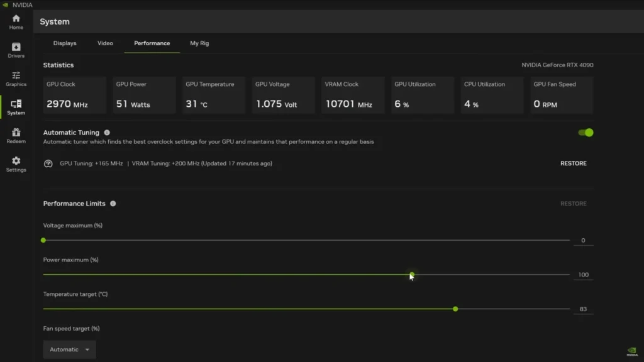The width and height of the screenshot is (644, 362).
Task: Click the Automatic Tuning description text
Action: (209, 141)
